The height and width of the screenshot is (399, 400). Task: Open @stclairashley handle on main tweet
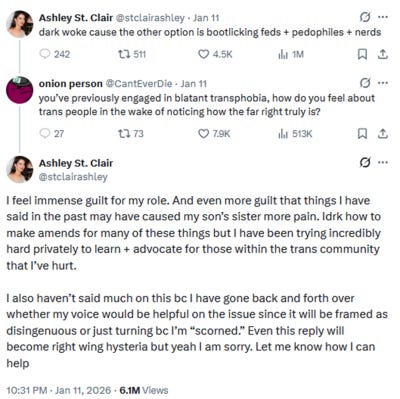tap(73, 177)
